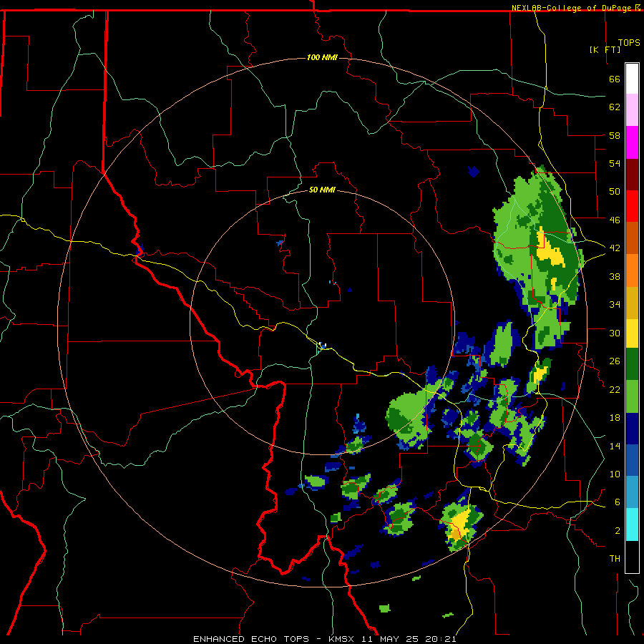Image resolution: width=644 pixels, height=644 pixels.
Task: Click the bright red legend swatch
Action: pyautogui.click(x=632, y=206)
